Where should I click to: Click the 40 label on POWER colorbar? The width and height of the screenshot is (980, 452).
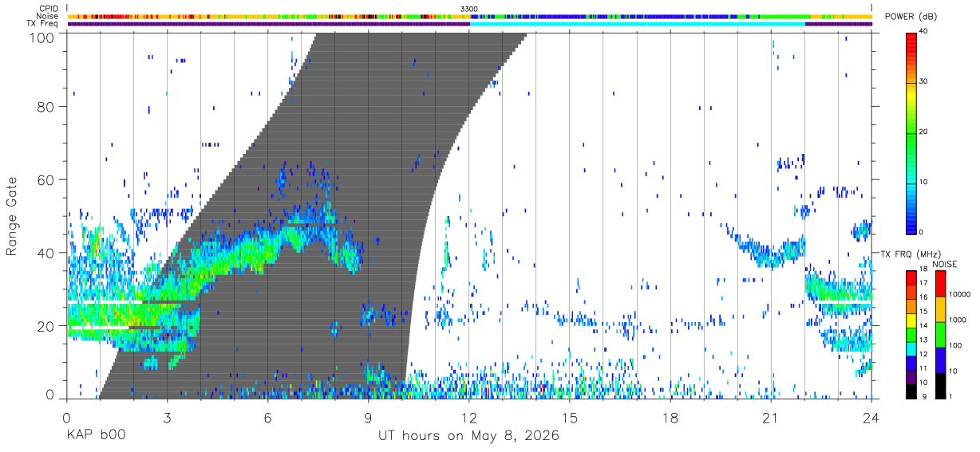pos(925,32)
